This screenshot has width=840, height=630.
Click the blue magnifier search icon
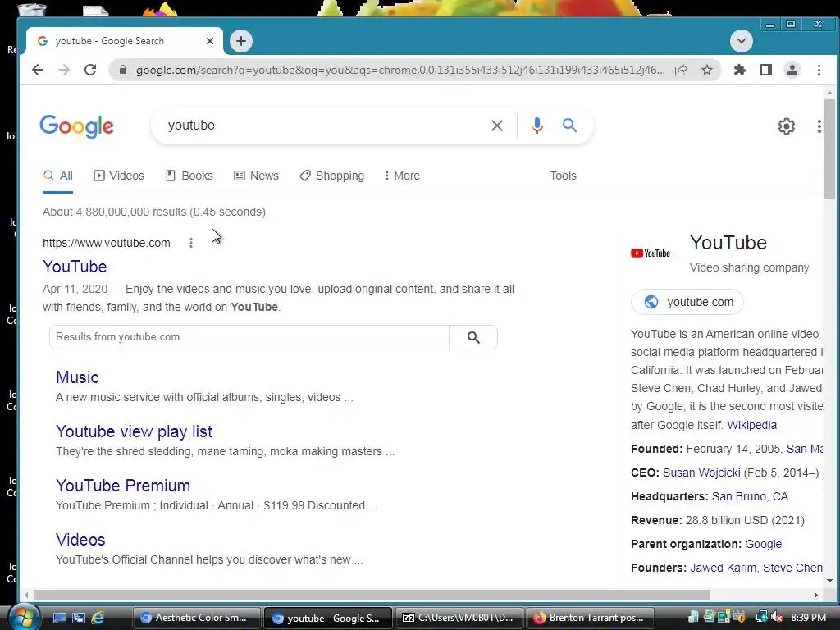tap(569, 126)
